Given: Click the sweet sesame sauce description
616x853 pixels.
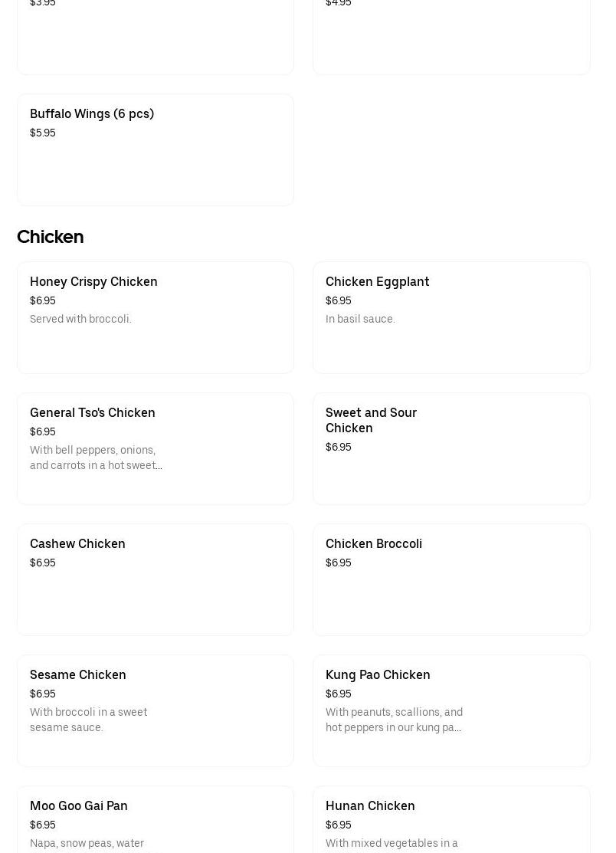Looking at the screenshot, I should (x=88, y=720).
